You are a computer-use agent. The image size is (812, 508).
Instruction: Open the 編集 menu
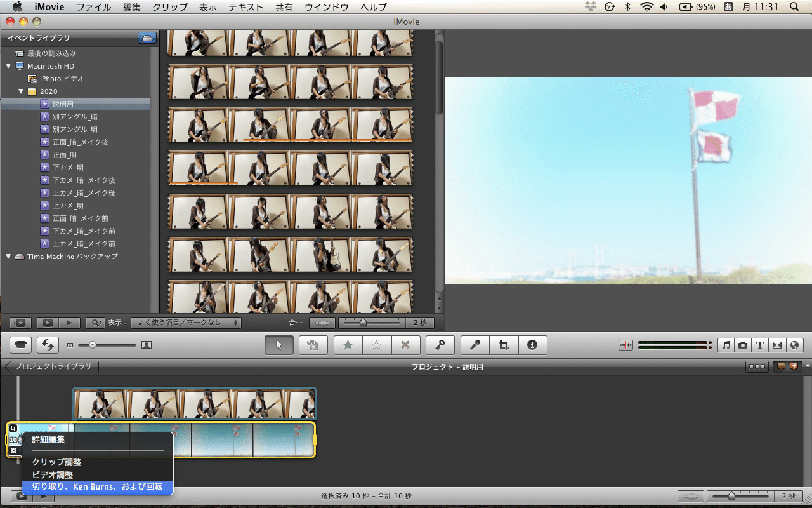click(132, 7)
